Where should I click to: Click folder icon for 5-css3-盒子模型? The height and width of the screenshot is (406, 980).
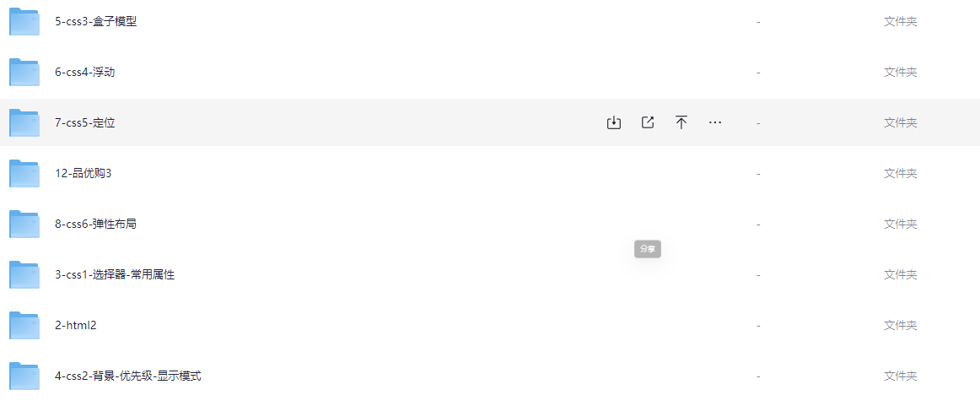pyautogui.click(x=24, y=22)
